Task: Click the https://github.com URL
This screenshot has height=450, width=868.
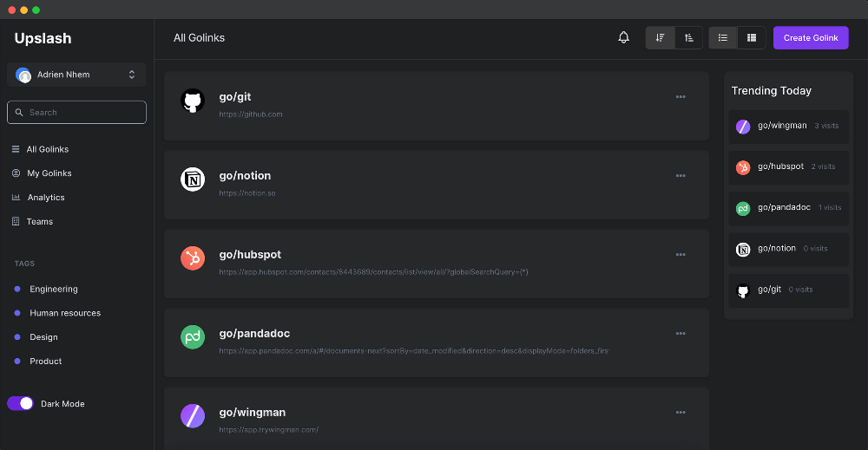Action: click(251, 114)
